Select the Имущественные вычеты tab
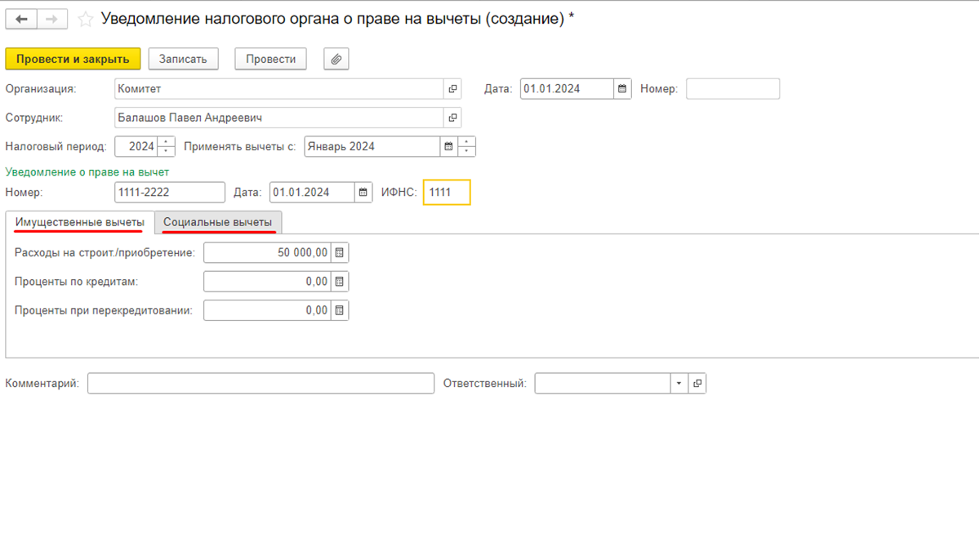This screenshot has height=534, width=980. pyautogui.click(x=79, y=222)
